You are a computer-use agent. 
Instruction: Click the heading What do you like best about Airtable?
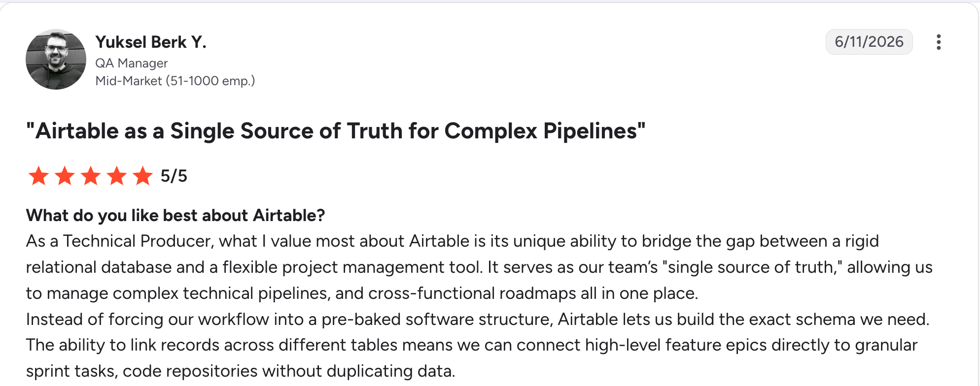(175, 215)
